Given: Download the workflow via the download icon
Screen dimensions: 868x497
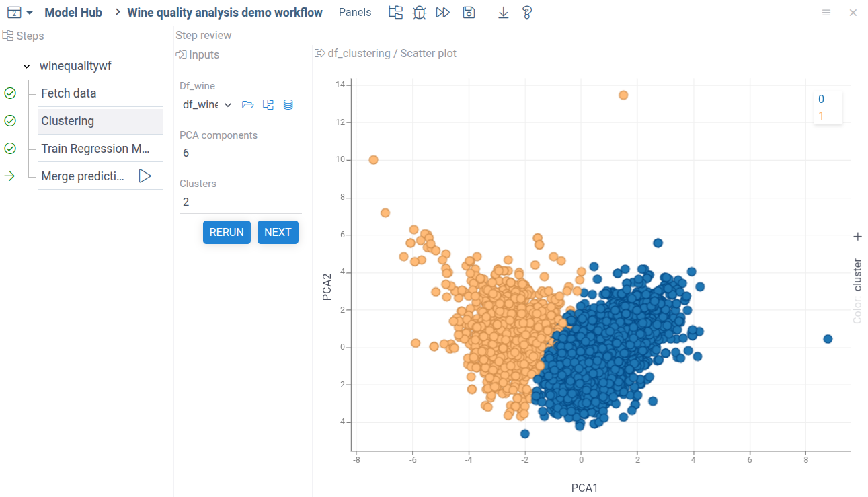Looking at the screenshot, I should [x=503, y=12].
